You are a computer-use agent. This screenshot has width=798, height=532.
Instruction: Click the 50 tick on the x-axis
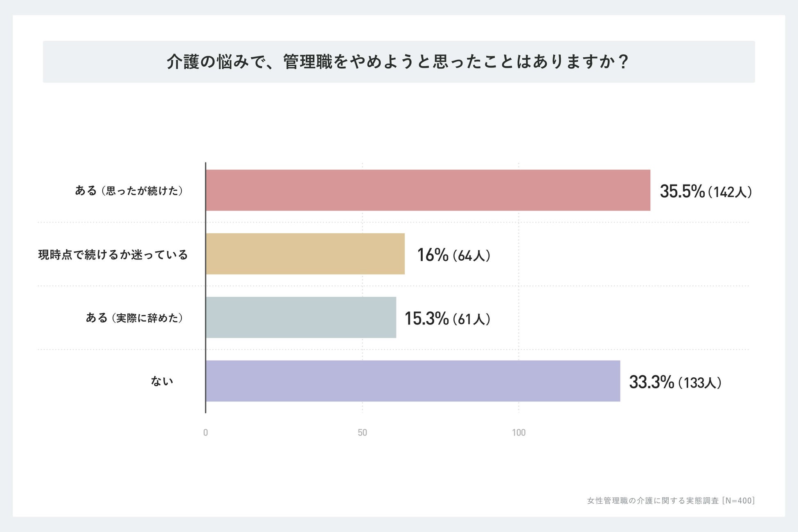pos(362,433)
